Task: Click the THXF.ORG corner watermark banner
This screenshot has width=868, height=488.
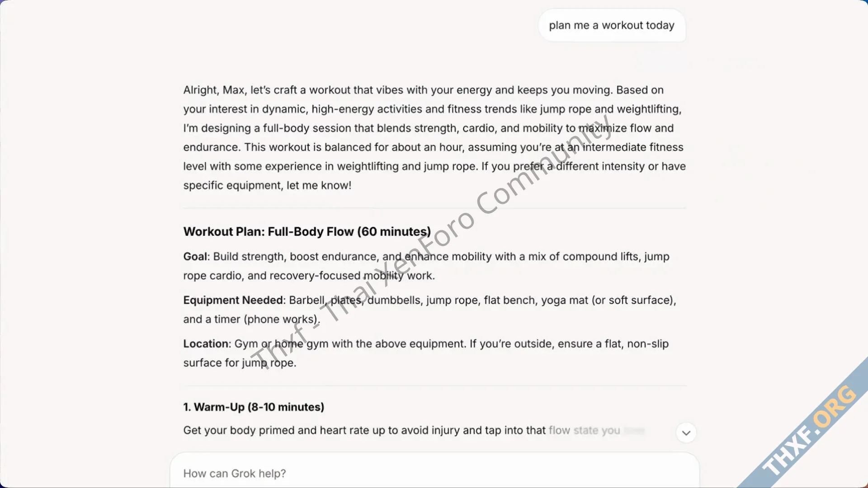Action: tap(809, 429)
